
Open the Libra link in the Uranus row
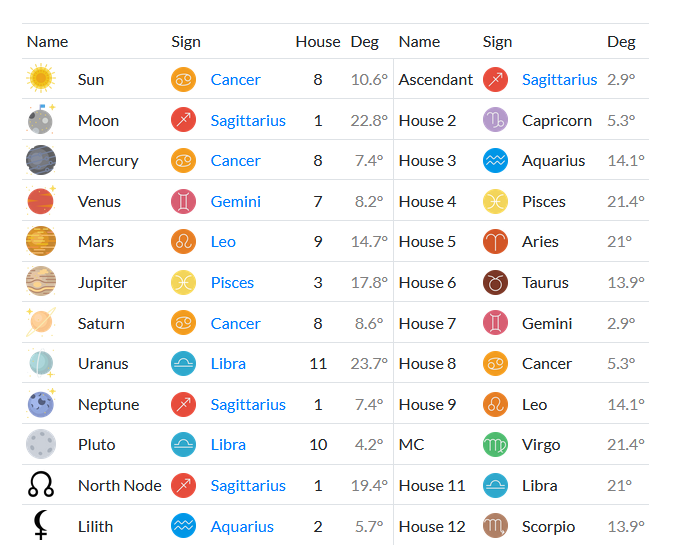click(228, 364)
